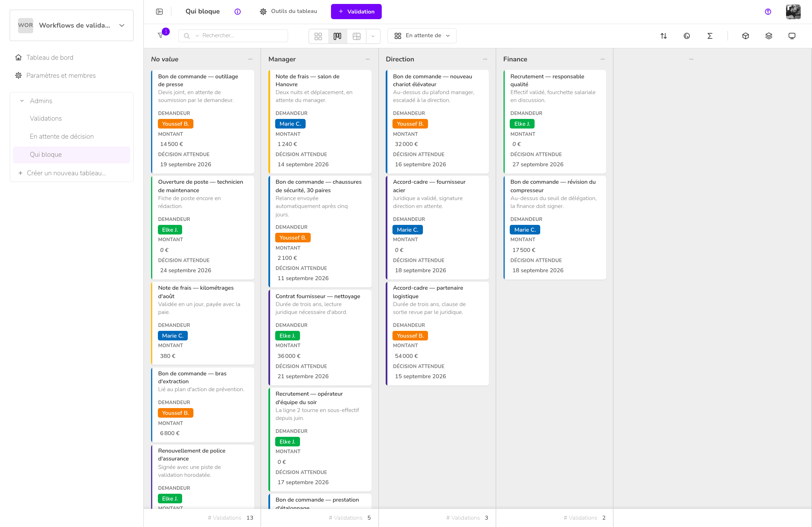The width and height of the screenshot is (812, 527).
Task: Open the Manager column menu
Action: (x=368, y=59)
